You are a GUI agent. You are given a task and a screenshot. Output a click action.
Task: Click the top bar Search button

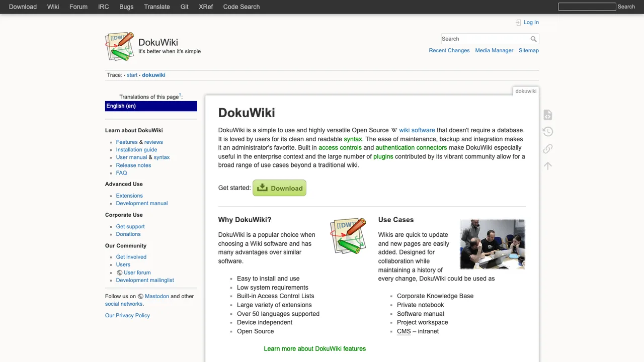[x=626, y=7]
